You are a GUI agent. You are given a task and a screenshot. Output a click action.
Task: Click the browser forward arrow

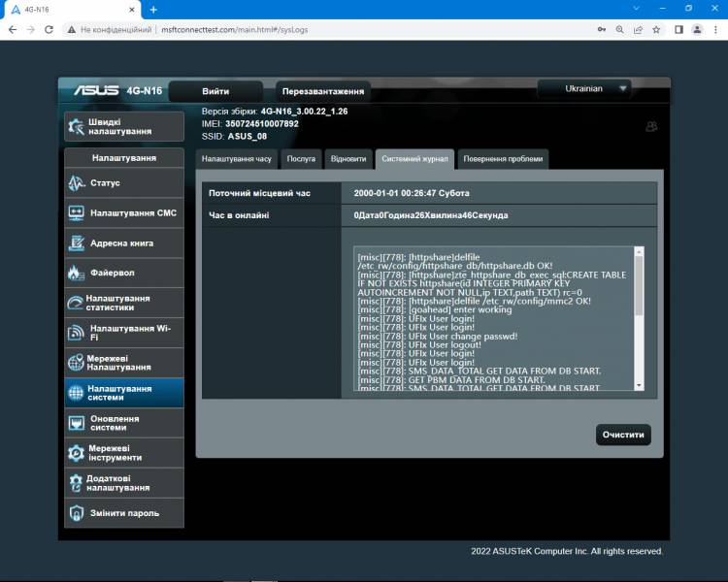coord(31,30)
